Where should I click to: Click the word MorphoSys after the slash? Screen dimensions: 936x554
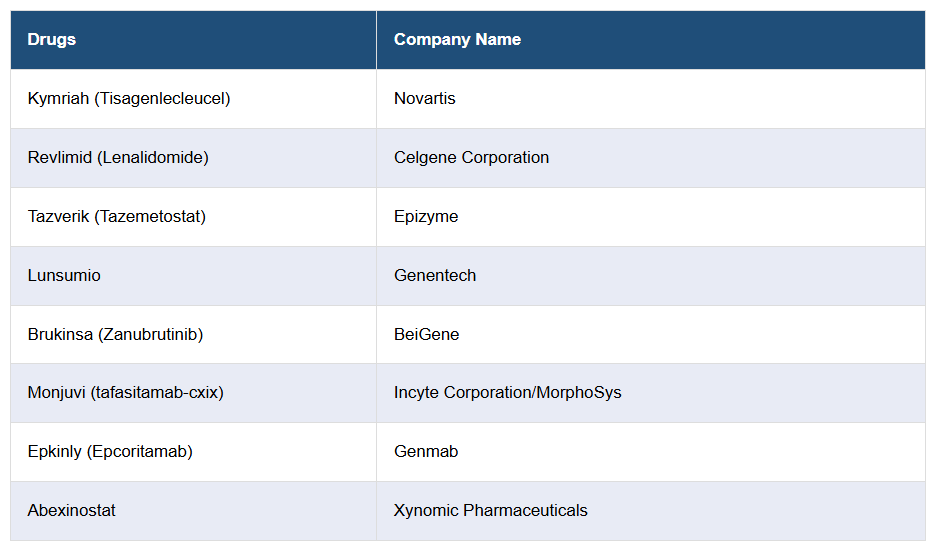coord(578,393)
